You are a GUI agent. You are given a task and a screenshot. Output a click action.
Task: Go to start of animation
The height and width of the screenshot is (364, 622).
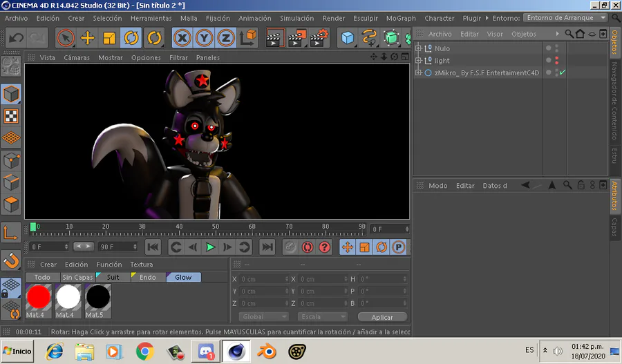pyautogui.click(x=153, y=247)
